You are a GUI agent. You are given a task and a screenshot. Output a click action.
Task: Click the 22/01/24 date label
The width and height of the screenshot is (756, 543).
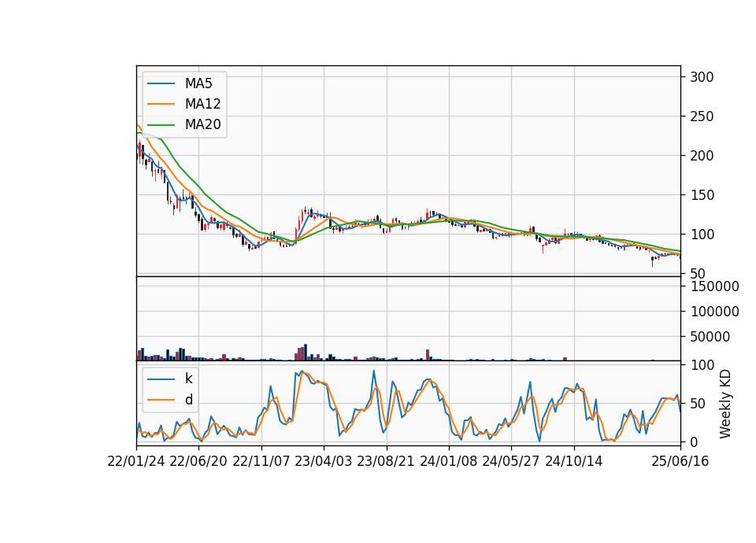click(x=136, y=462)
